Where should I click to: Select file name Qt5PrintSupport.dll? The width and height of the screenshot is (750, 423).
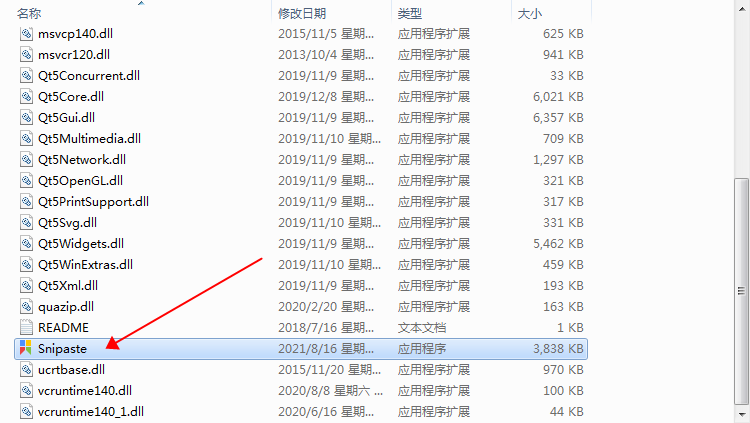tap(93, 202)
